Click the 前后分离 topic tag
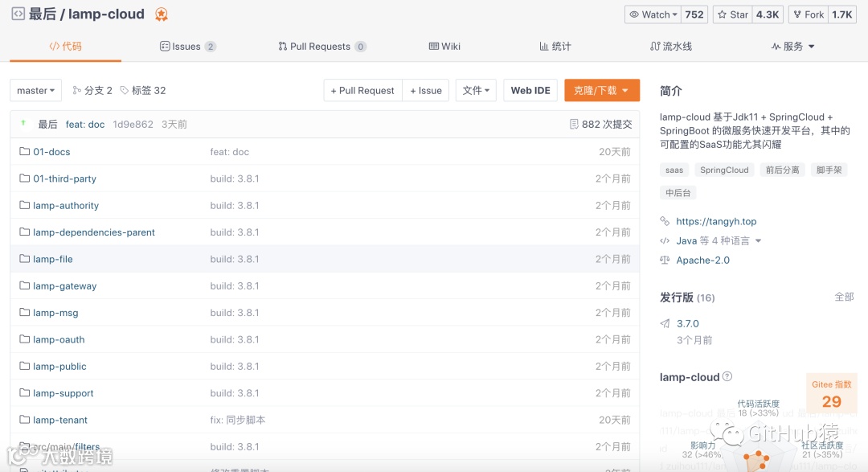868x472 pixels. click(782, 170)
